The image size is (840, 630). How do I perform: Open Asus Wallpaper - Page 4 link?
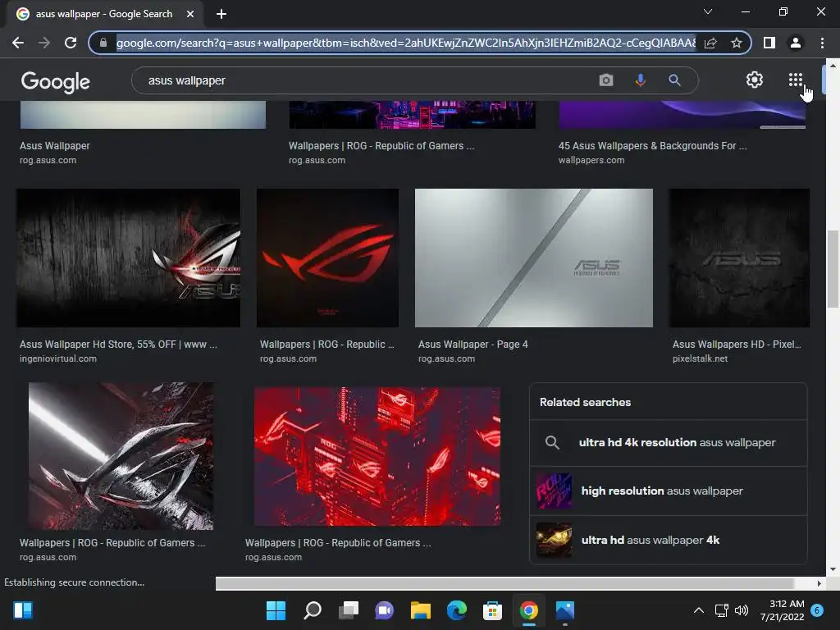(472, 345)
